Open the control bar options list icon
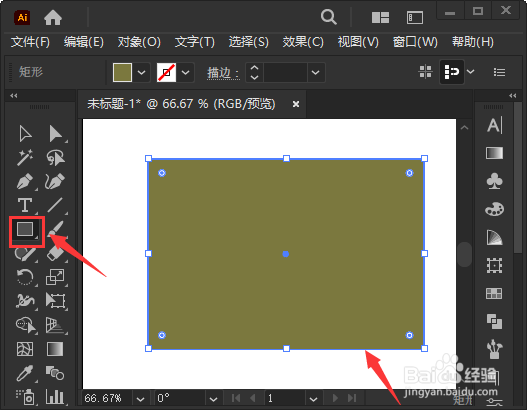Screen dimensions: 527x410 coord(499,72)
